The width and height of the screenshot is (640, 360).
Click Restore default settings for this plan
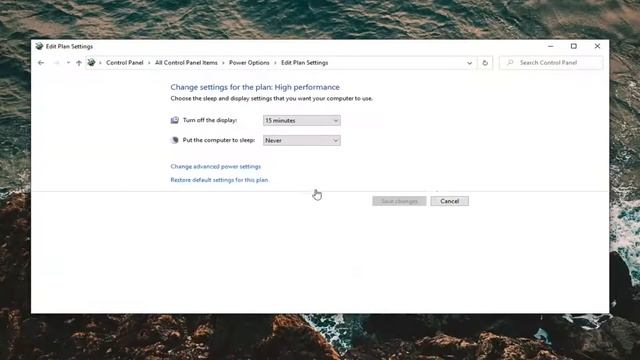pyautogui.click(x=219, y=180)
